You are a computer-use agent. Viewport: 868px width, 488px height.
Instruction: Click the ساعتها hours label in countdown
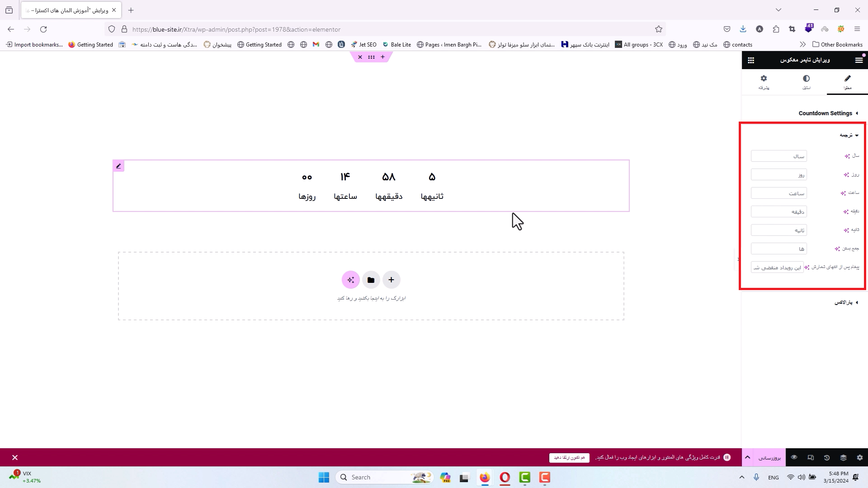(345, 196)
